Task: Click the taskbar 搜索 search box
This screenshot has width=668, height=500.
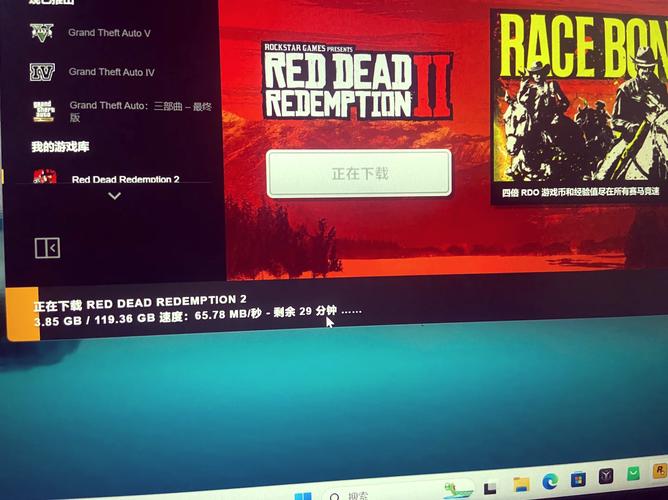Action: [396, 494]
